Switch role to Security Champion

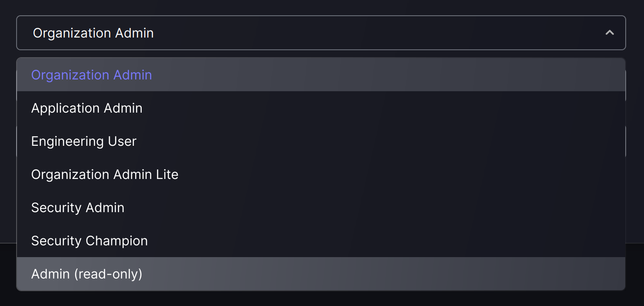(x=321, y=241)
